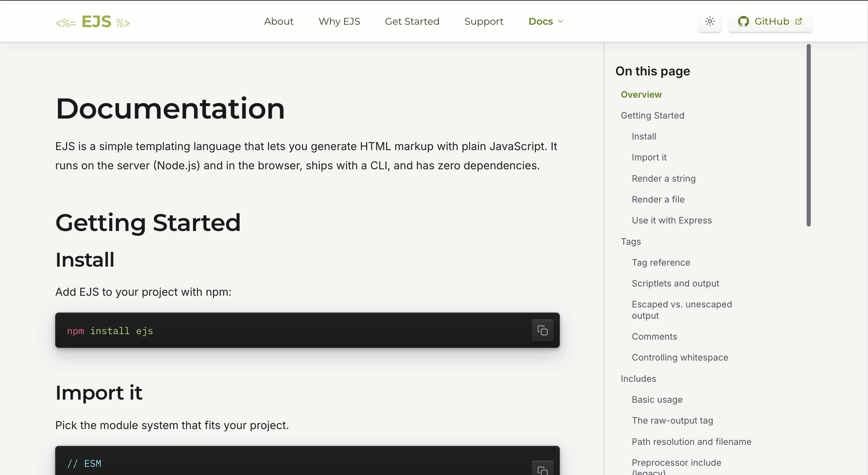This screenshot has height=475, width=868.
Task: Copy the npm install ejs code
Action: (x=542, y=330)
